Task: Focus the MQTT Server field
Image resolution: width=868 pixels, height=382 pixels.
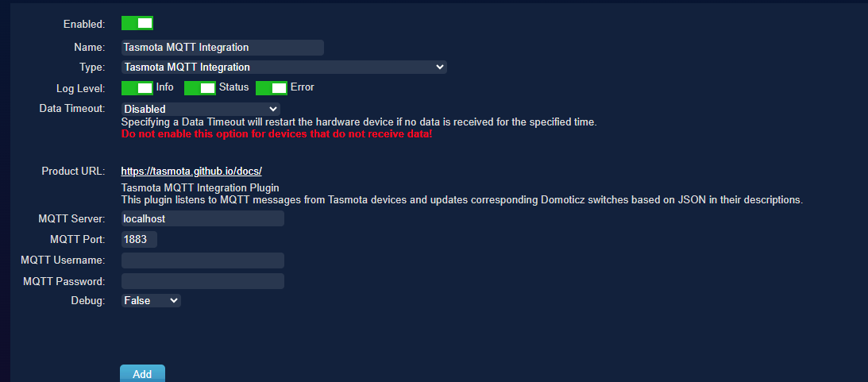Action: click(203, 218)
